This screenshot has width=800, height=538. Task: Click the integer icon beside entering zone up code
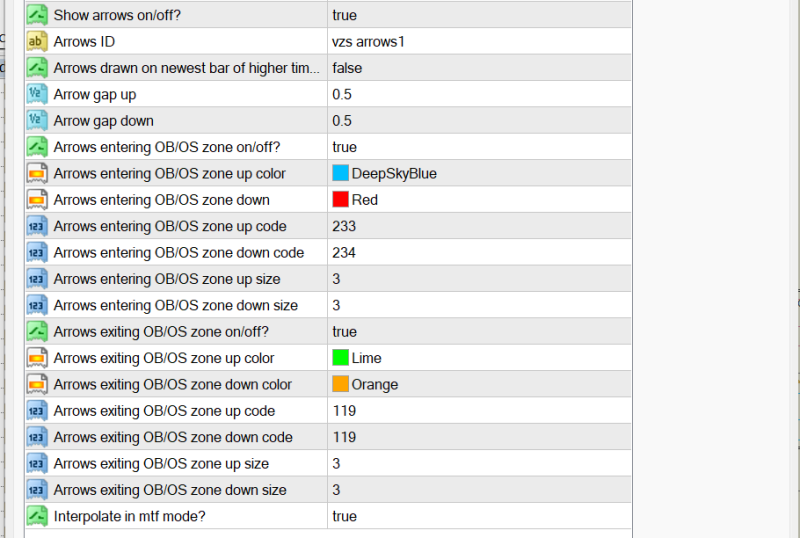[37, 226]
